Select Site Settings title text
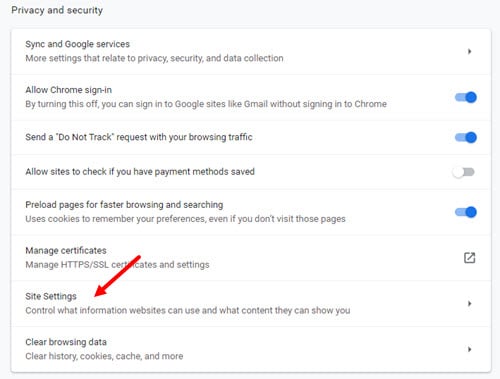Screen dimensions: 500x379 [51, 296]
